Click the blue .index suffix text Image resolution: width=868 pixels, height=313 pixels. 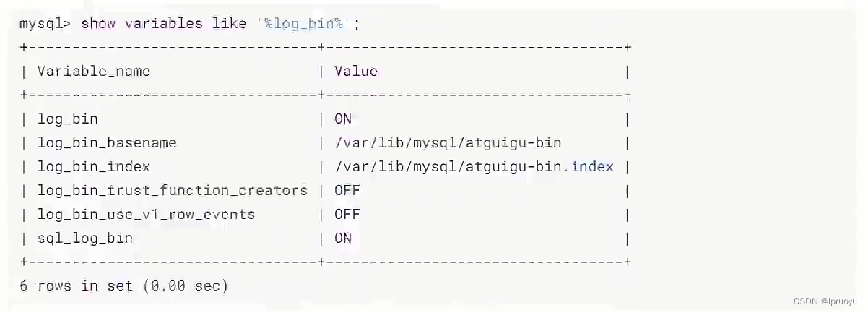[591, 166]
